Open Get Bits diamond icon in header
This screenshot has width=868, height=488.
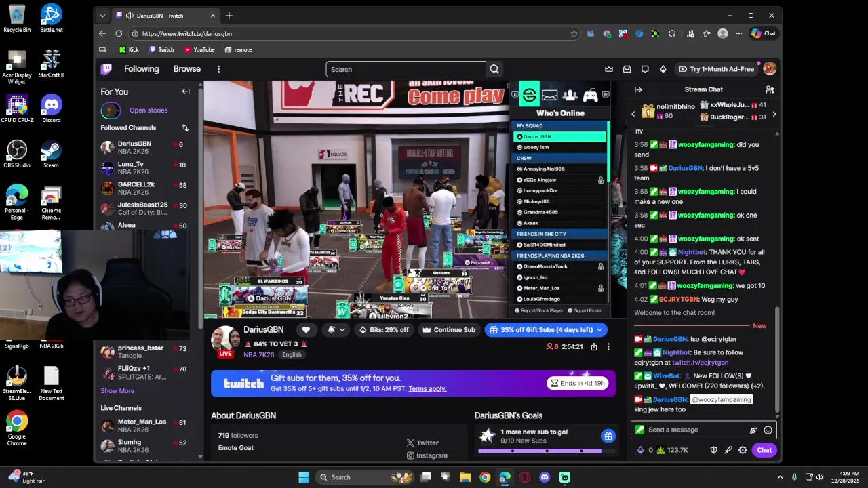tap(663, 69)
